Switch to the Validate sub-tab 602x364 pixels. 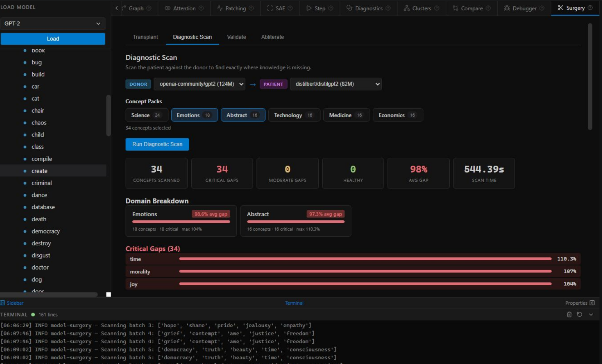(x=236, y=37)
